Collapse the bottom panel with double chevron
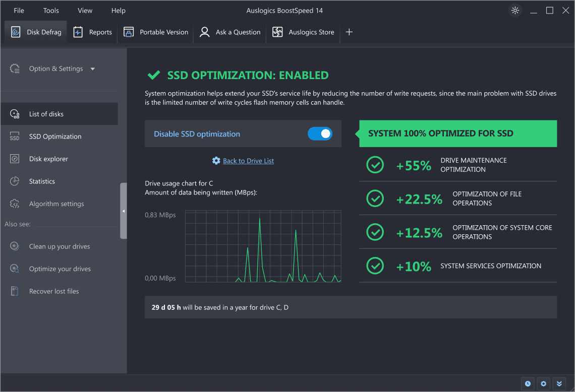Viewport: 575px width, 392px height. click(559, 383)
